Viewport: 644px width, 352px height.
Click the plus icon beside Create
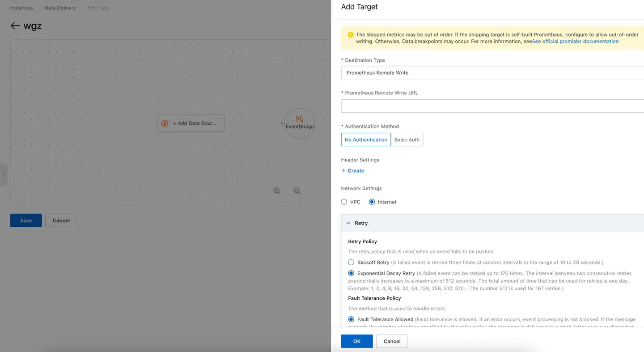[x=343, y=171]
